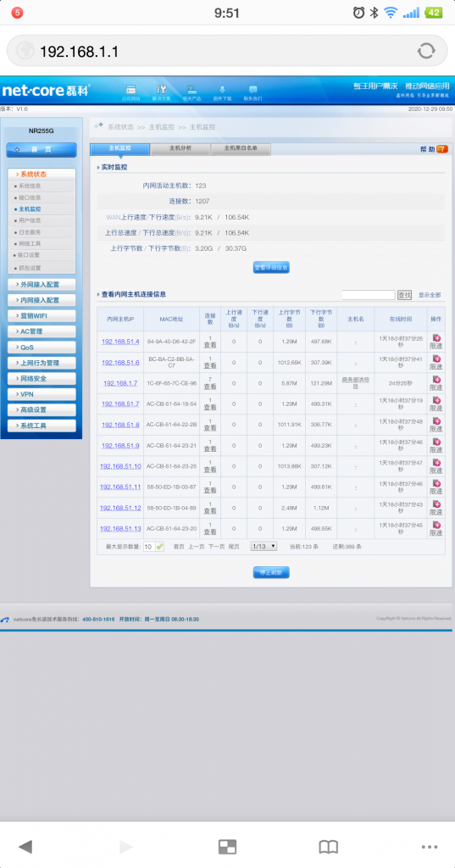455x868 pixels.
Task: Open the 固件下载 firmware download icon
Action: tap(222, 92)
